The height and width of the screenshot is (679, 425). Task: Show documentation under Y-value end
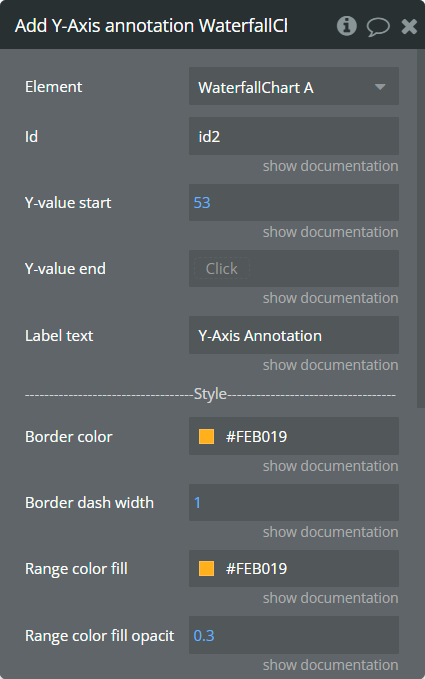[x=331, y=298]
